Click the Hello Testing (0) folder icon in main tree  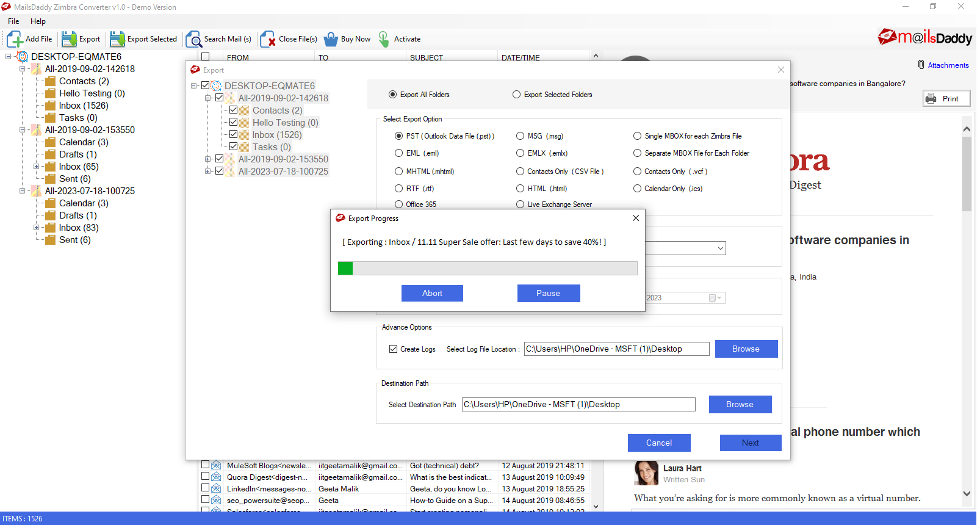[51, 93]
